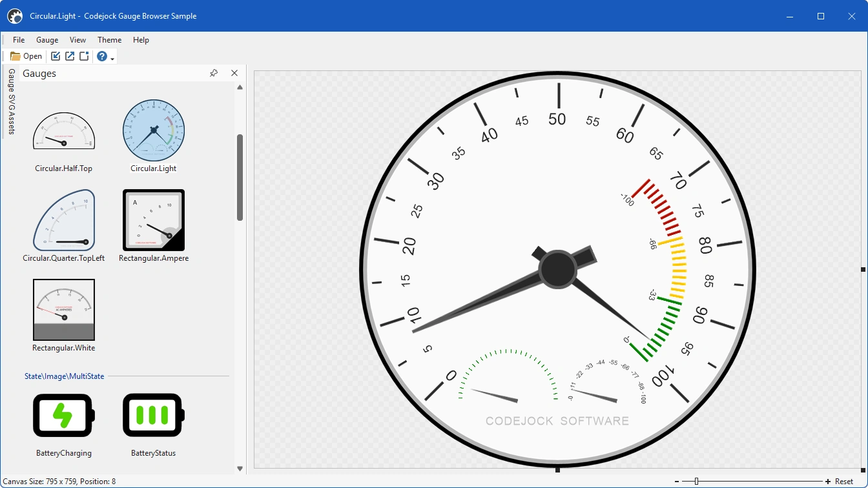Click the Circular.Light label text
Image resolution: width=868 pixels, height=488 pixels.
pyautogui.click(x=154, y=168)
